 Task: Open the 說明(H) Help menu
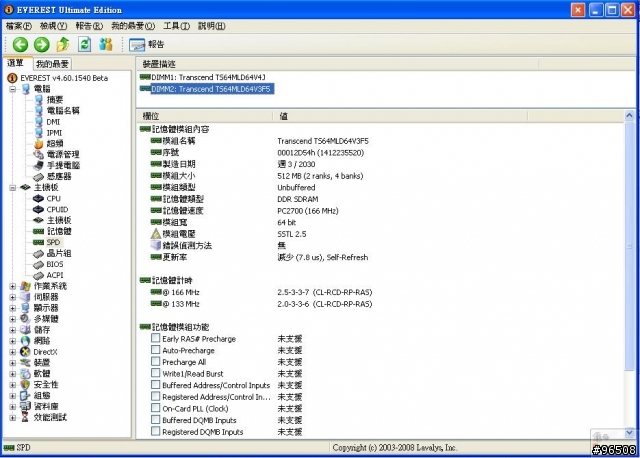(211, 26)
